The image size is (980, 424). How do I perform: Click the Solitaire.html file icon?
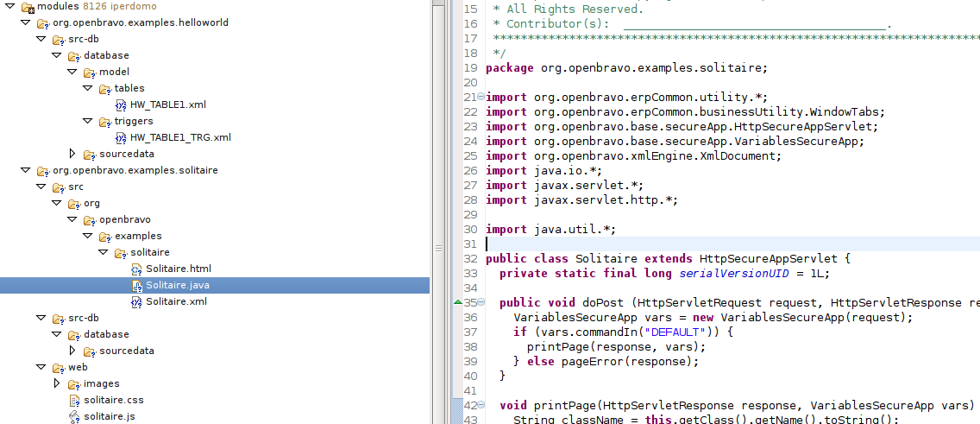click(137, 269)
